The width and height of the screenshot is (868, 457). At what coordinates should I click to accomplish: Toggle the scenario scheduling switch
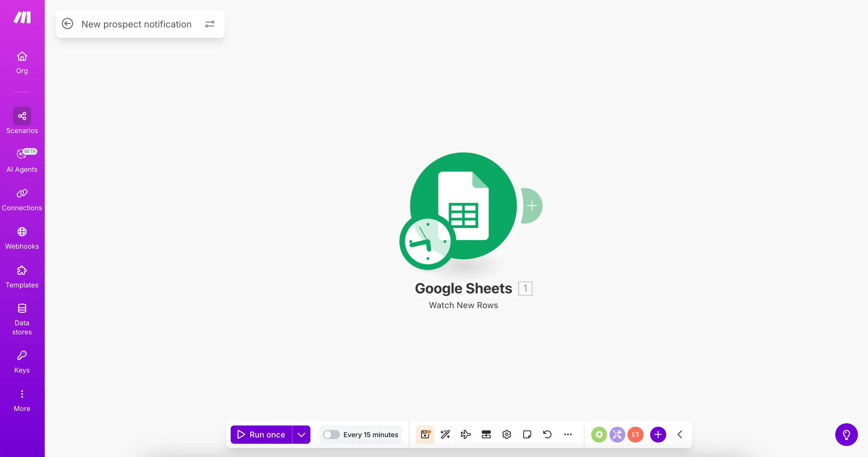(331, 434)
